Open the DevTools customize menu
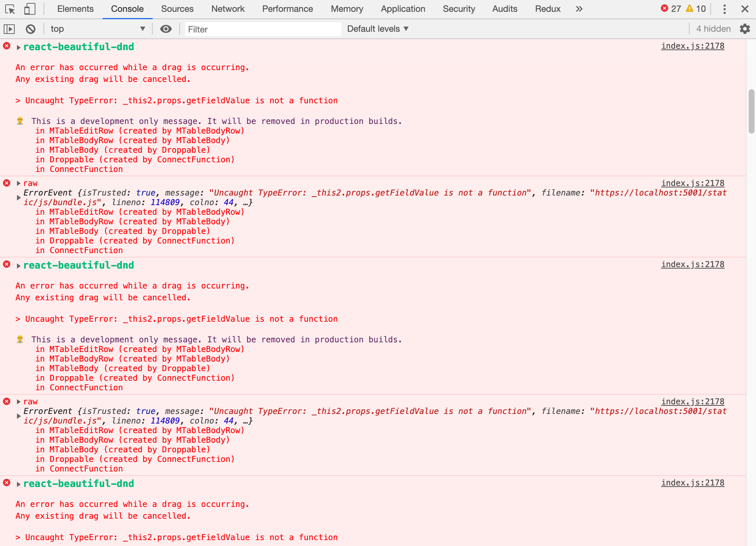 point(724,9)
